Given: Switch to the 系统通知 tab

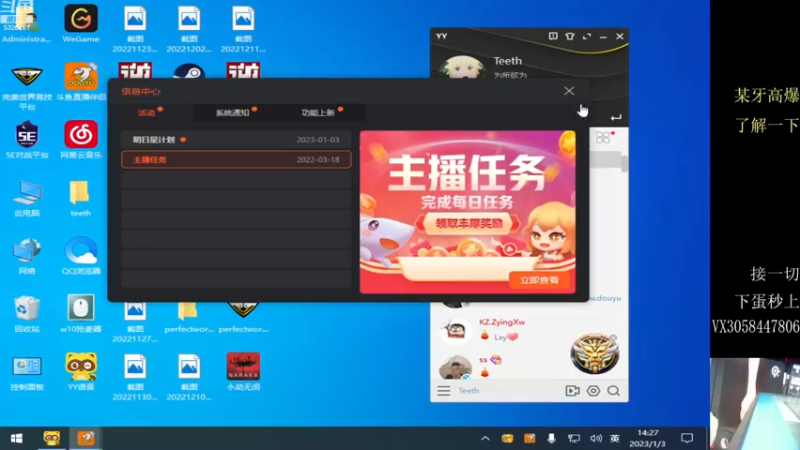Looking at the screenshot, I should [x=233, y=113].
